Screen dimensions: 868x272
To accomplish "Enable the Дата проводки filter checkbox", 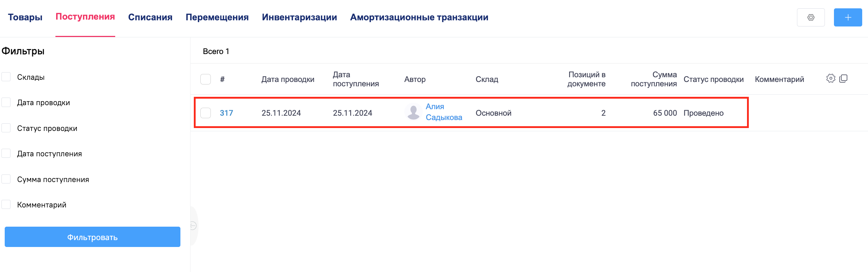I will [6, 102].
